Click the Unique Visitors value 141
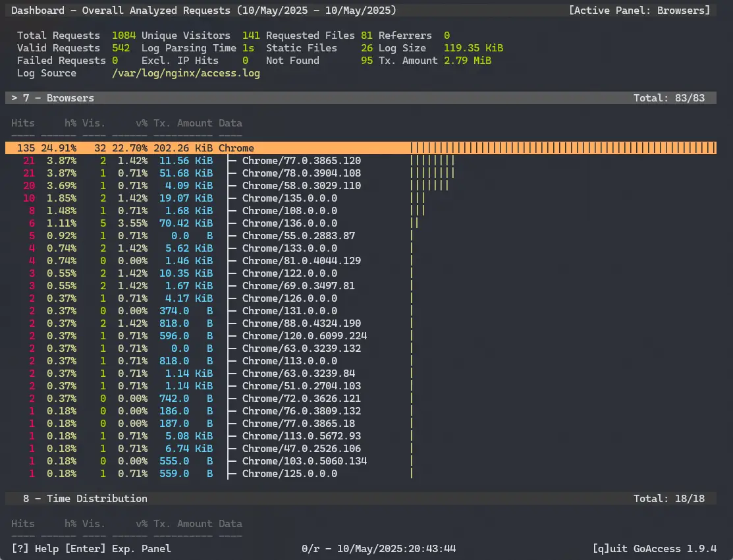 point(251,35)
